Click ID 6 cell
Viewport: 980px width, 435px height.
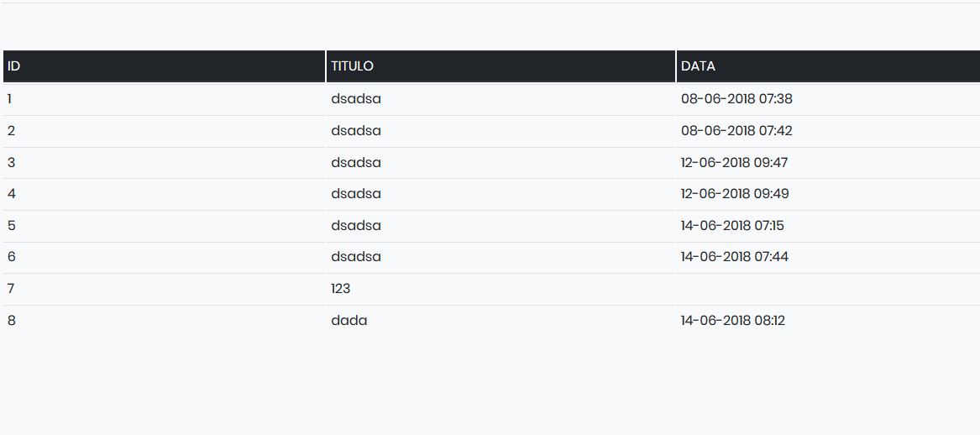[x=164, y=258]
